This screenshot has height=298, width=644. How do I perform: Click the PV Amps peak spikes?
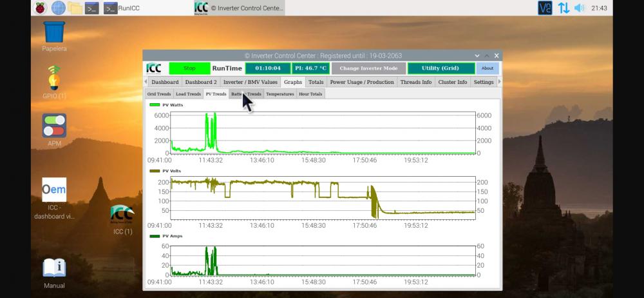211,261
